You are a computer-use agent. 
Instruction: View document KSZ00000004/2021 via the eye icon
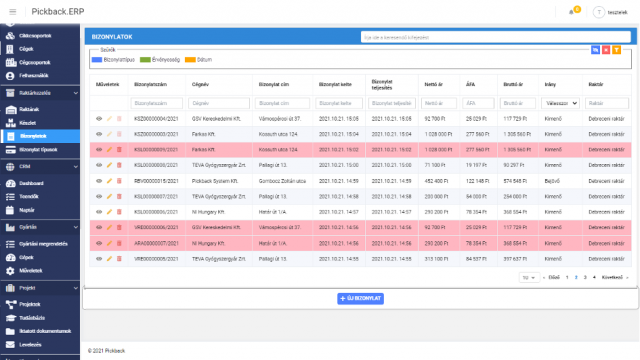pos(99,119)
